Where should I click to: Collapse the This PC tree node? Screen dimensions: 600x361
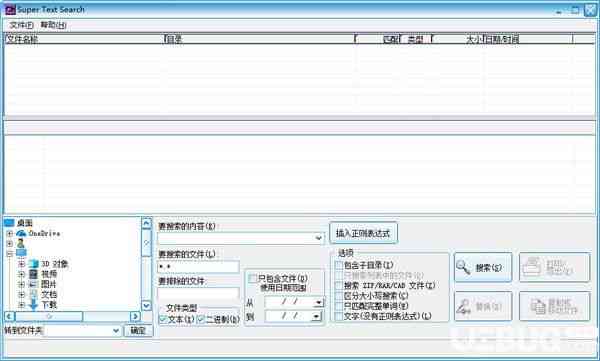point(10,253)
